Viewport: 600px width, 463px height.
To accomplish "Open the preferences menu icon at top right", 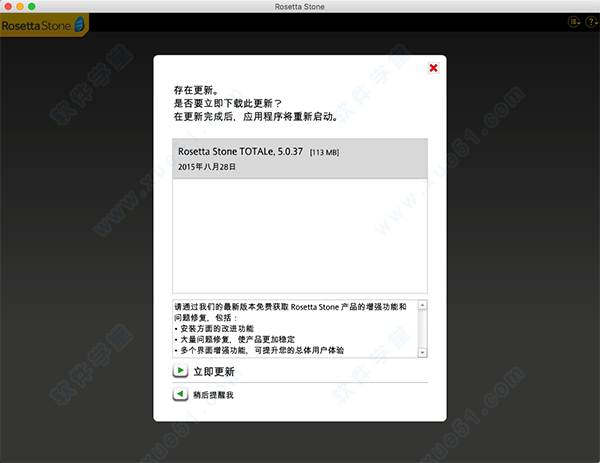I will point(574,22).
